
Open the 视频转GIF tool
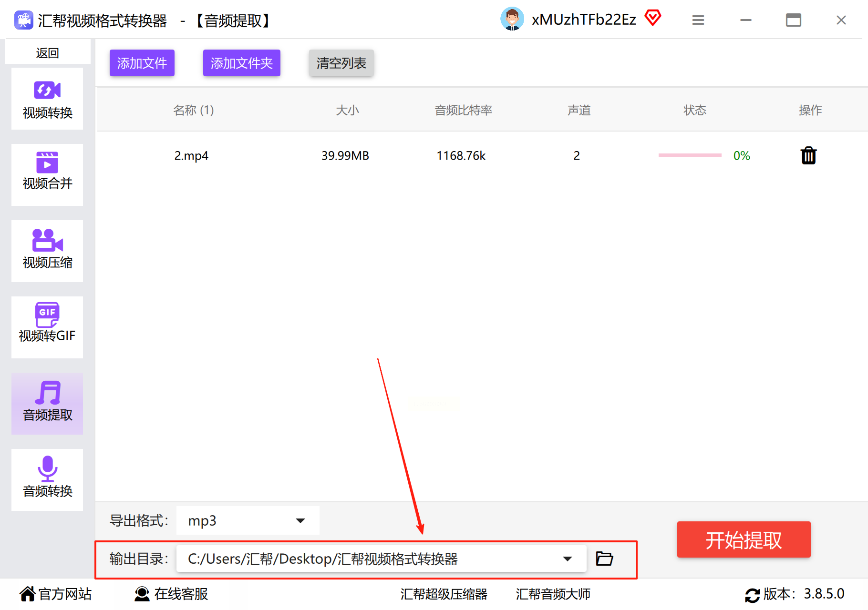pos(47,327)
